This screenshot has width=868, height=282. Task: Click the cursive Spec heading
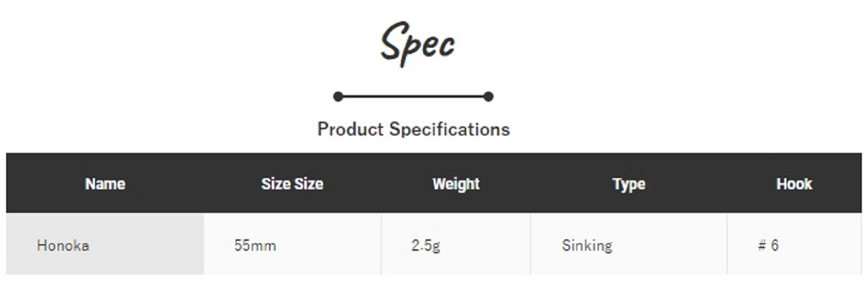[418, 43]
